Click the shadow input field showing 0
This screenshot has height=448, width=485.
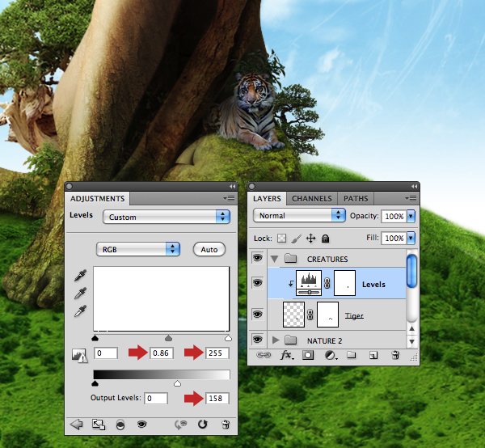point(106,353)
